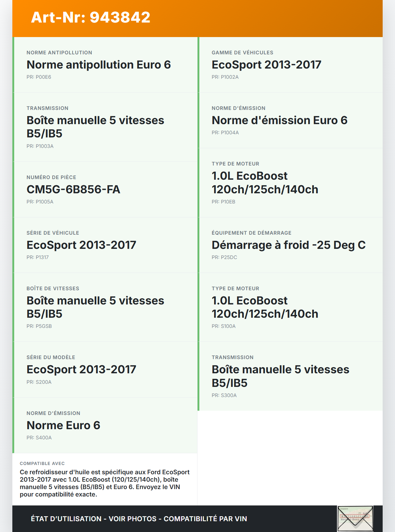Select Boîte manuelle value with code P1003A
The image size is (395, 532).
[x=95, y=127]
